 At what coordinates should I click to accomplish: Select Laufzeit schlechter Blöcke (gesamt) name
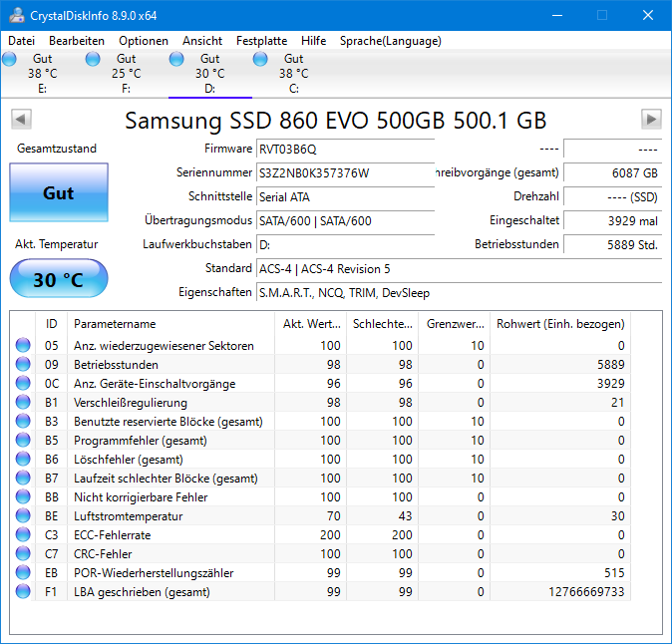coord(166,478)
